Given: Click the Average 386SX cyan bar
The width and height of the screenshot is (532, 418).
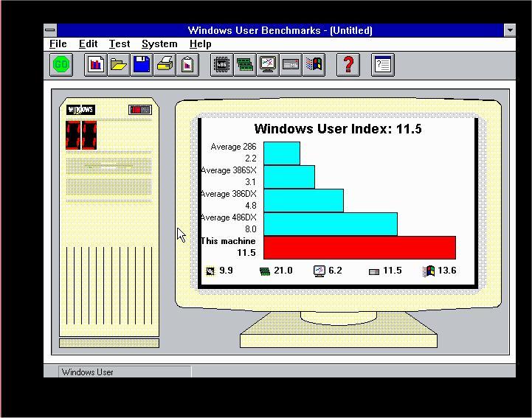Looking at the screenshot, I should [289, 177].
